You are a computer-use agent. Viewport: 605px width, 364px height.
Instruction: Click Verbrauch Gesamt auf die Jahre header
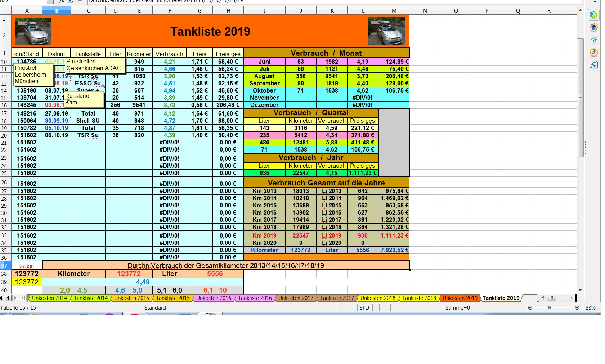pos(326,183)
